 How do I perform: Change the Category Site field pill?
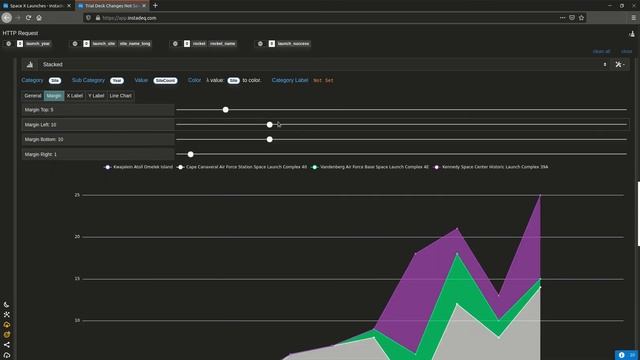pyautogui.click(x=55, y=81)
